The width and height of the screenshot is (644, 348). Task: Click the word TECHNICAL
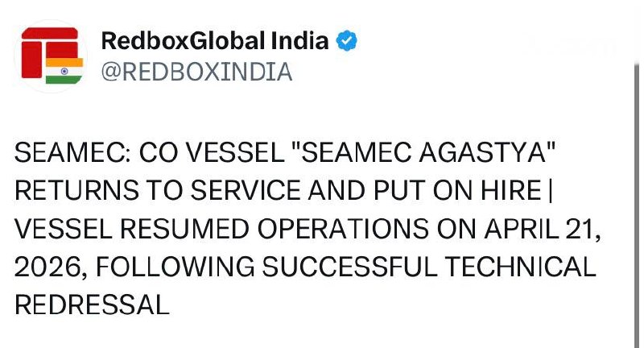(x=519, y=266)
